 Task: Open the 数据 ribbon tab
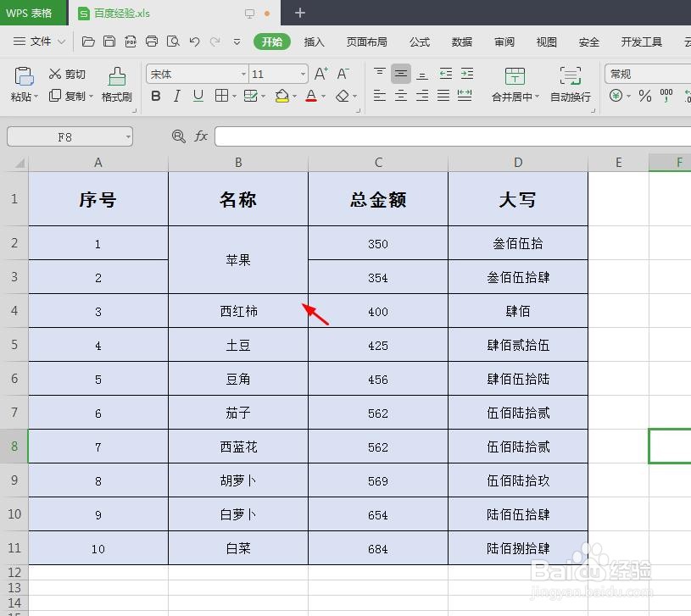[x=462, y=41]
